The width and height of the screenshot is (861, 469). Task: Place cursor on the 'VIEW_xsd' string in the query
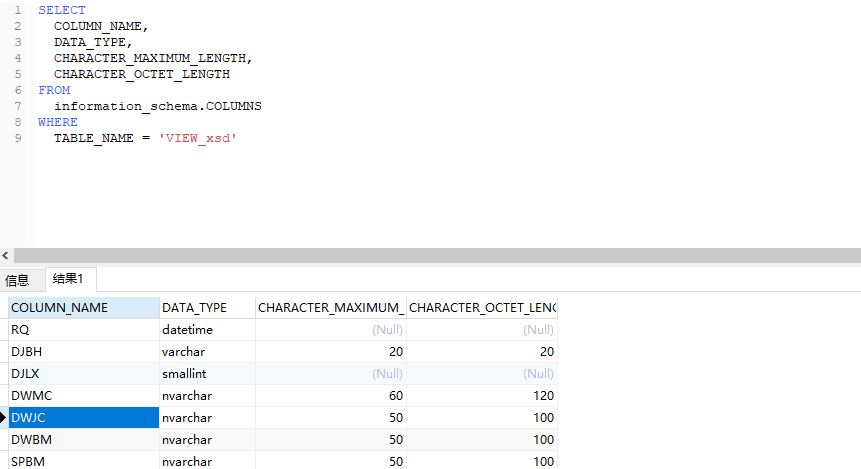tap(198, 138)
